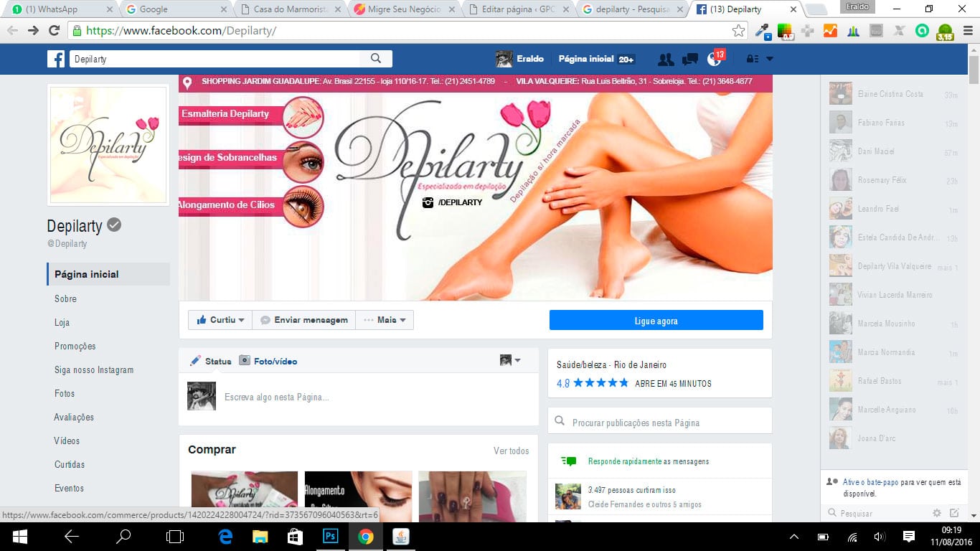Open chat with Fabiano Farias

894,122
